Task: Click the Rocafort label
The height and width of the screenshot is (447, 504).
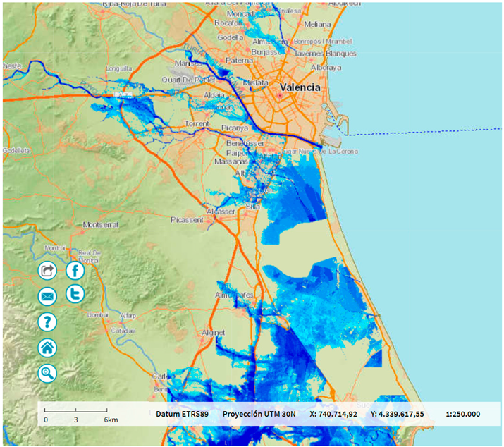Action: pos(228,23)
